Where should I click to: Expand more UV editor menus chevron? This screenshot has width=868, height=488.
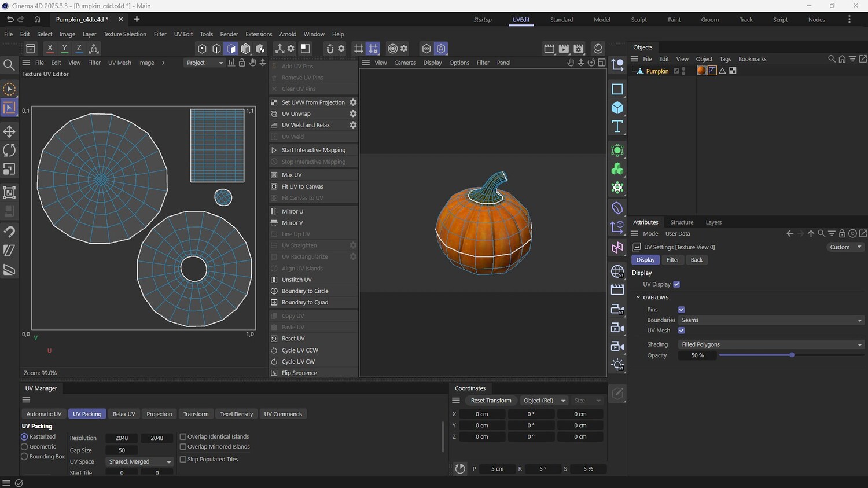[163, 63]
